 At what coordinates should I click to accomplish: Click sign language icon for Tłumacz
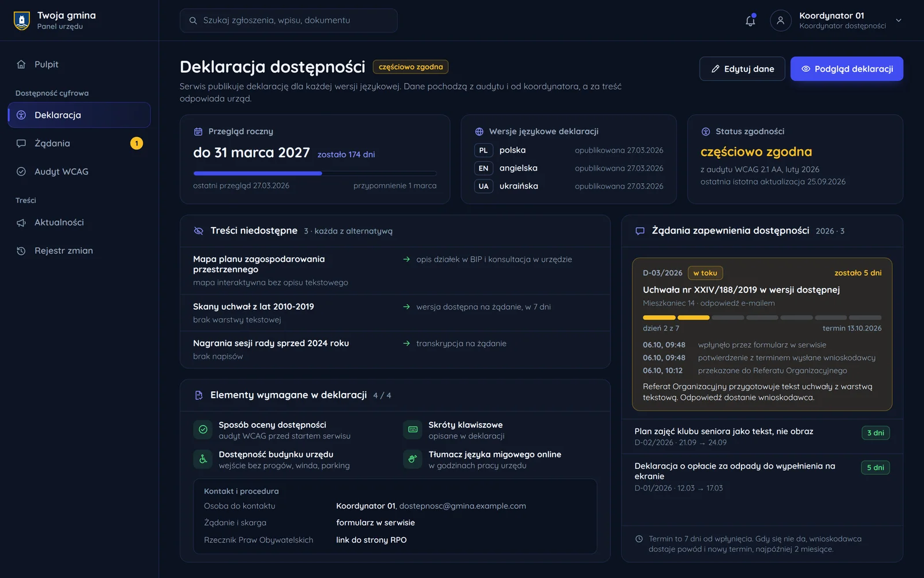coord(413,460)
